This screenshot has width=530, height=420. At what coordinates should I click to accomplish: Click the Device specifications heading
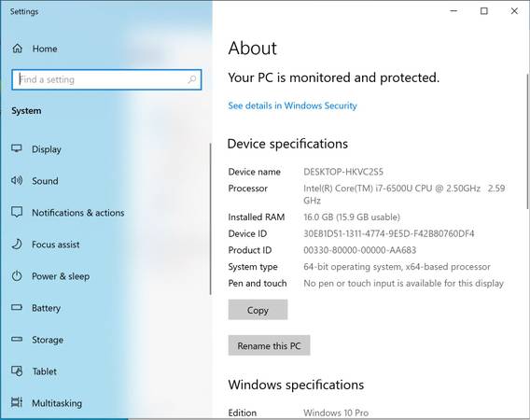pyautogui.click(x=287, y=144)
